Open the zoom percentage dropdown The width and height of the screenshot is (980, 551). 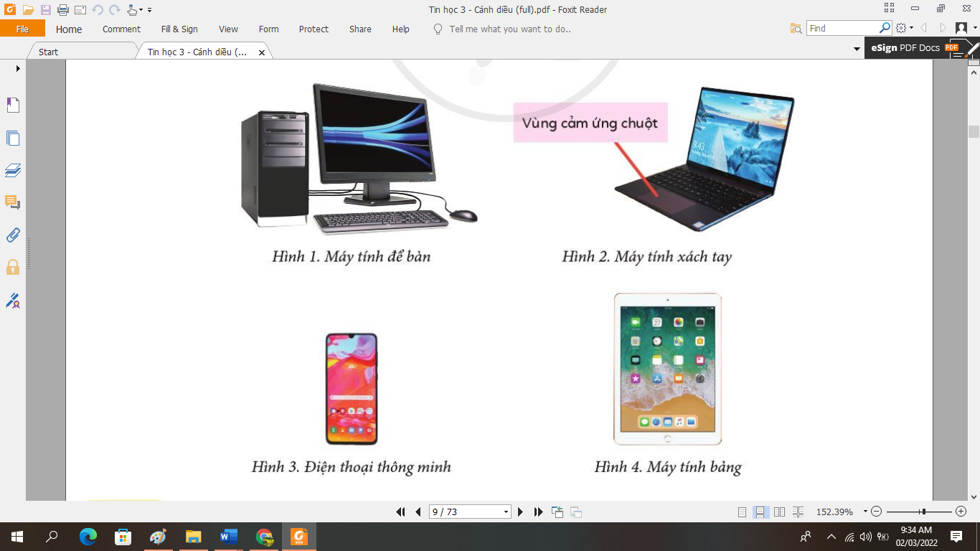pos(865,512)
